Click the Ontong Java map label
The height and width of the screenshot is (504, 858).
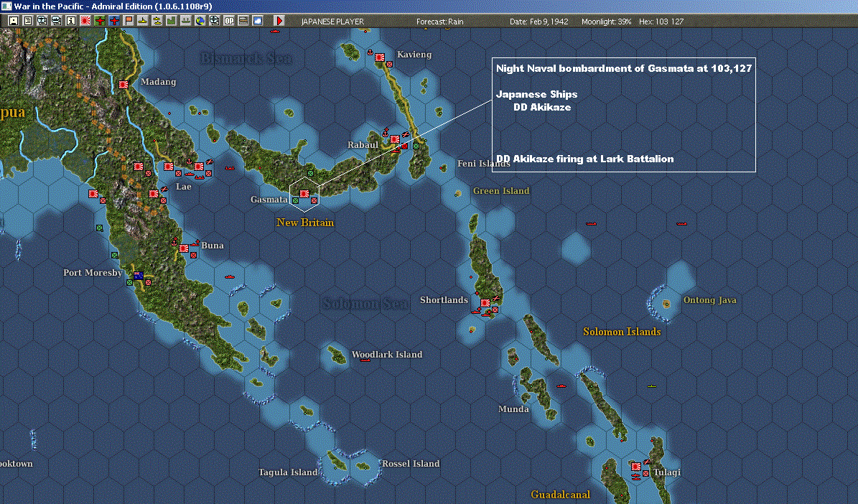tap(709, 300)
